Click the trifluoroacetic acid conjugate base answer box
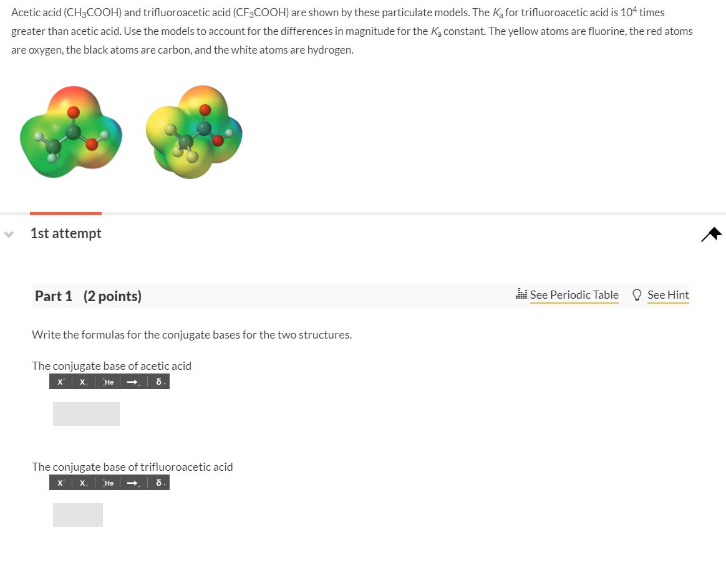 (x=77, y=514)
